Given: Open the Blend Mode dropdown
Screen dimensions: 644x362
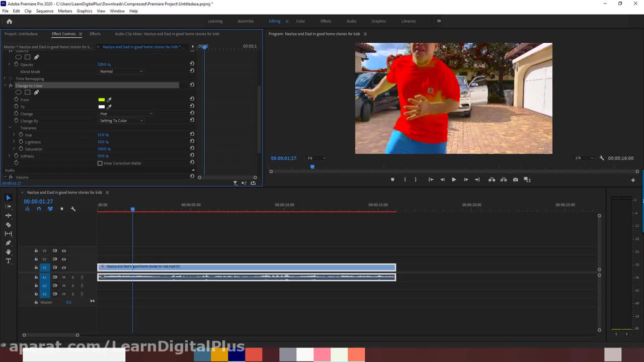Looking at the screenshot, I should [121, 71].
